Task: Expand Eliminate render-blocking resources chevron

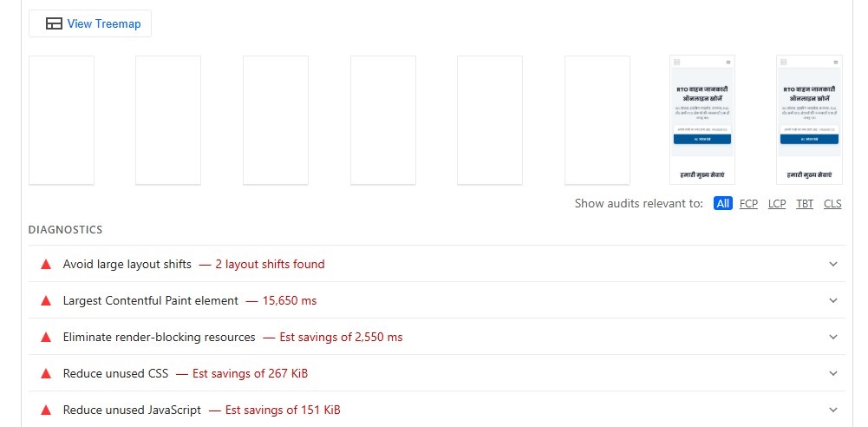Action: pos(833,337)
